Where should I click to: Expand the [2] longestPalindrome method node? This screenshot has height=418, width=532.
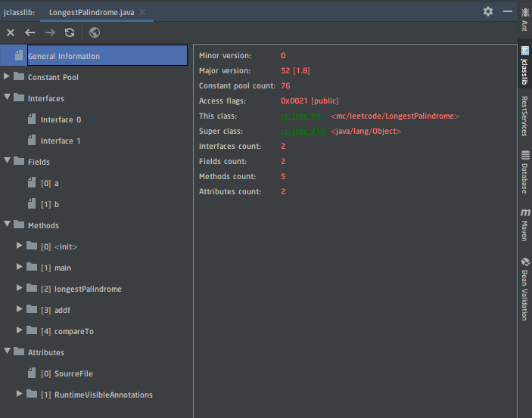click(x=20, y=288)
